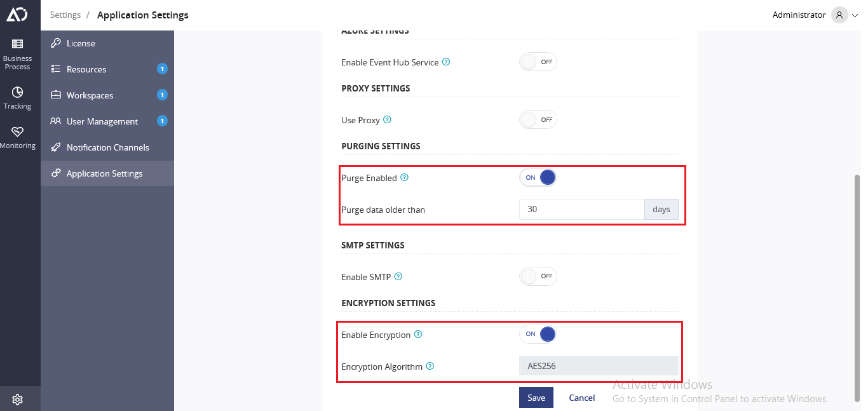This screenshot has height=411, width=868.
Task: Click the Purge data older than field
Action: pos(582,209)
